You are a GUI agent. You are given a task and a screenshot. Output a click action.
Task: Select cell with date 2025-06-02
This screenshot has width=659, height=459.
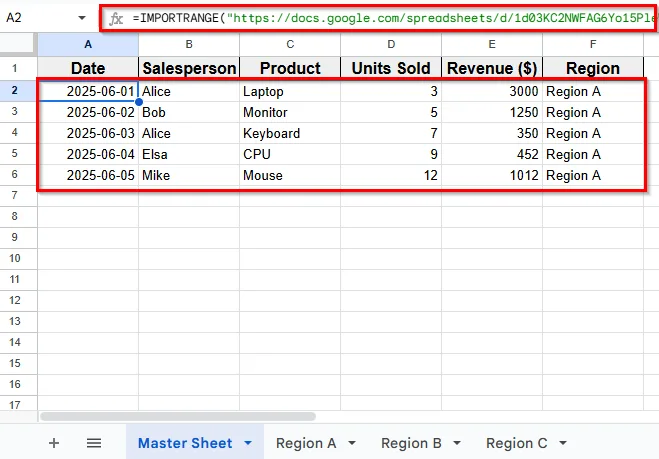pos(88,112)
